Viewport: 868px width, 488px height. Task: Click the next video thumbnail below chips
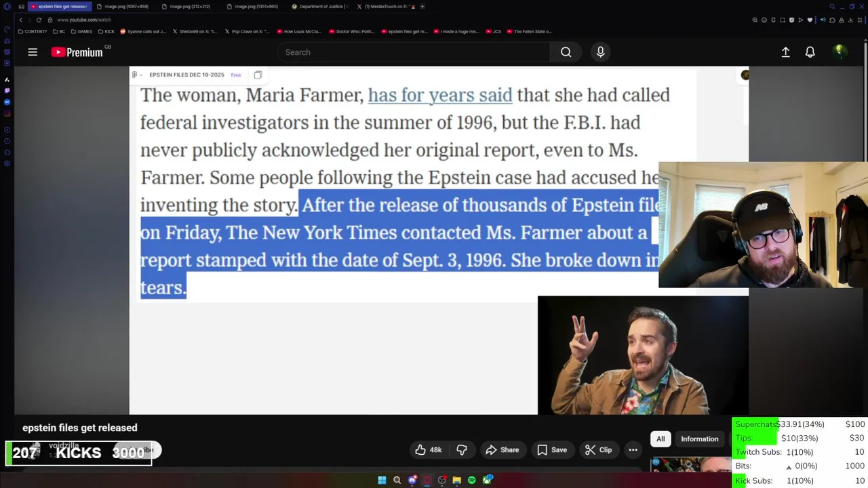(690, 465)
